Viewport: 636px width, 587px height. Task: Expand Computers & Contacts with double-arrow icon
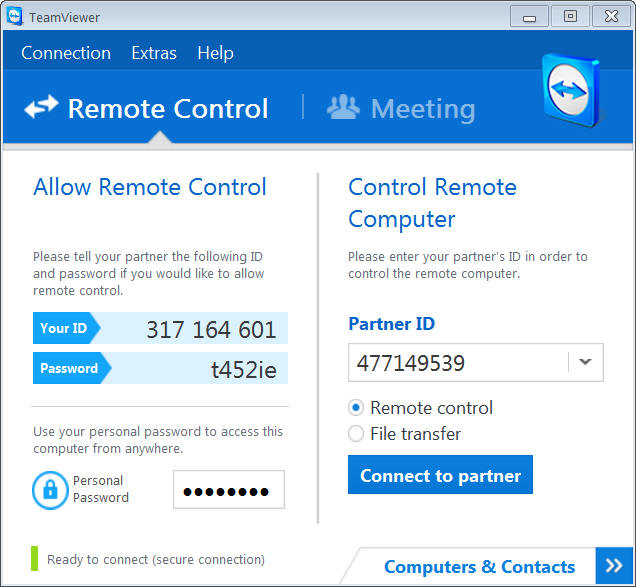tap(614, 565)
